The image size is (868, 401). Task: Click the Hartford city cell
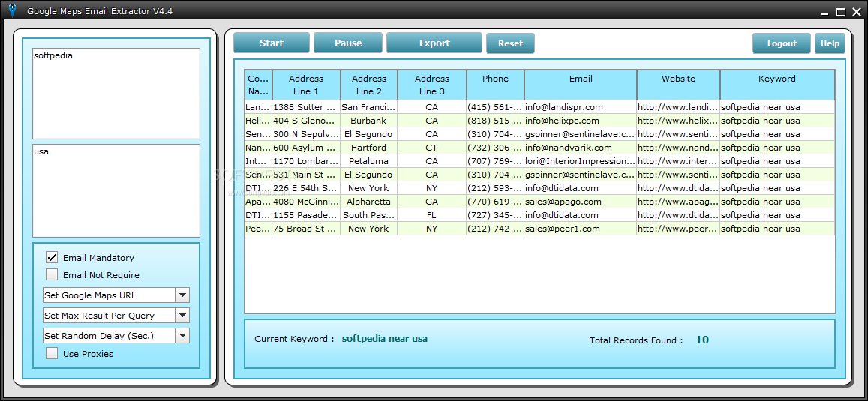coord(368,148)
